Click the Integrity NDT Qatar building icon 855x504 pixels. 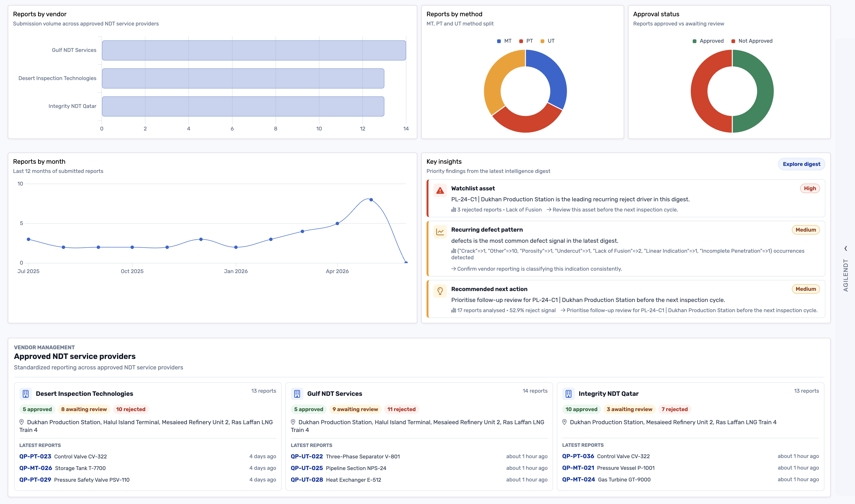click(x=569, y=394)
